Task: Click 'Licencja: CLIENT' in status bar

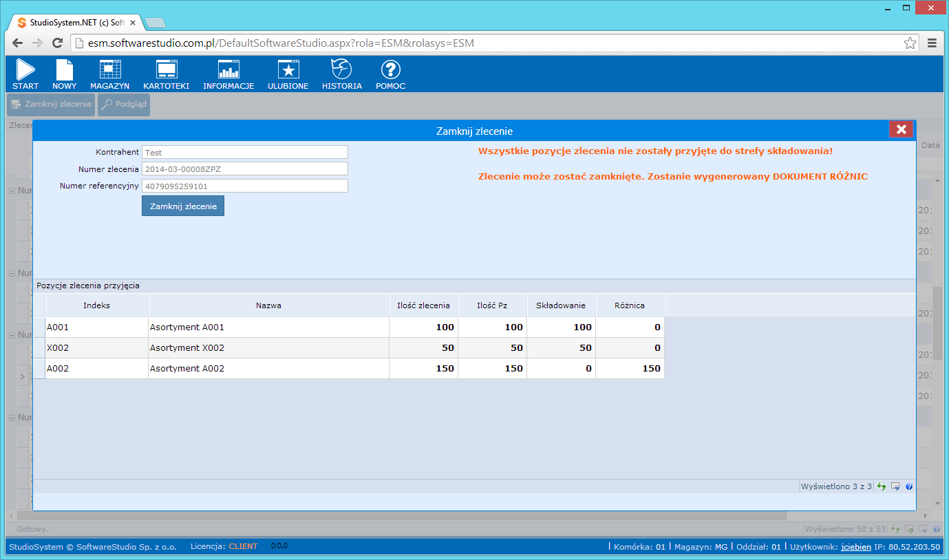Action: point(224,546)
